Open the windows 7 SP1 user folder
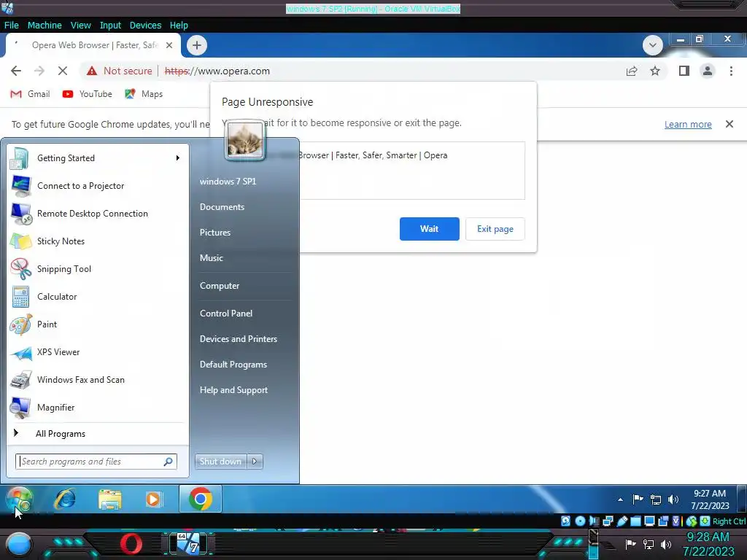 point(228,182)
